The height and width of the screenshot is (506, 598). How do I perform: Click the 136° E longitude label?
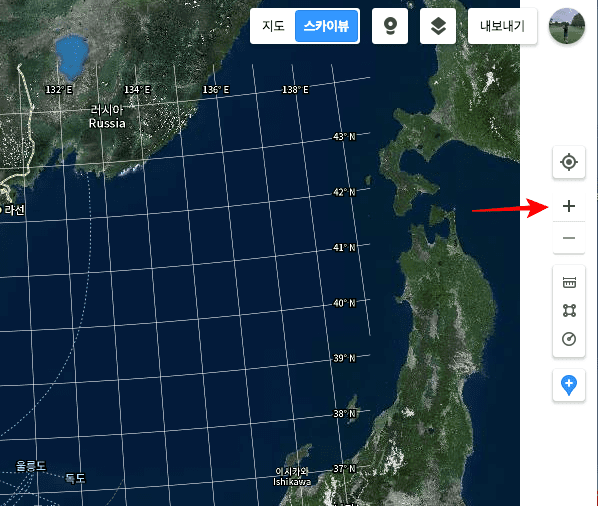click(x=216, y=90)
